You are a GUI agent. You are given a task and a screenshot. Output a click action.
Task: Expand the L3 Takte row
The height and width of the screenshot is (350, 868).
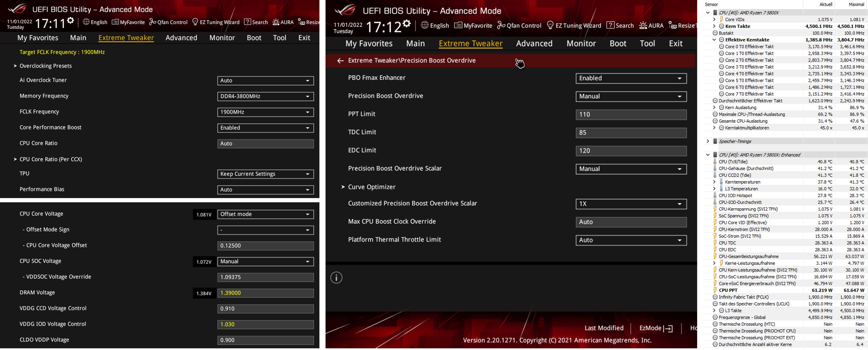714,311
